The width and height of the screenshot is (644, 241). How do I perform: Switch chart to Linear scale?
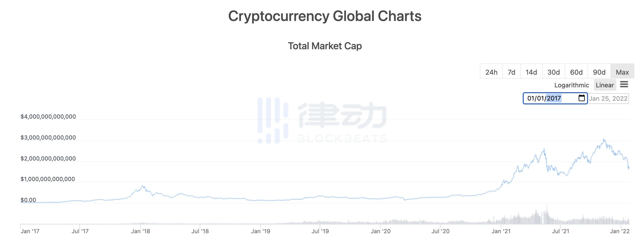tap(605, 85)
